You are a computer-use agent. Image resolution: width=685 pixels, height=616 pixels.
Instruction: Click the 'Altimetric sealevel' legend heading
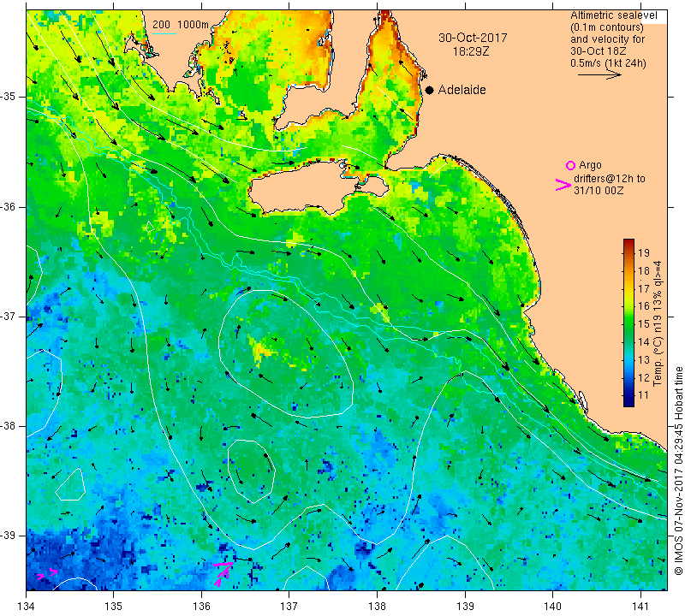[613, 15]
